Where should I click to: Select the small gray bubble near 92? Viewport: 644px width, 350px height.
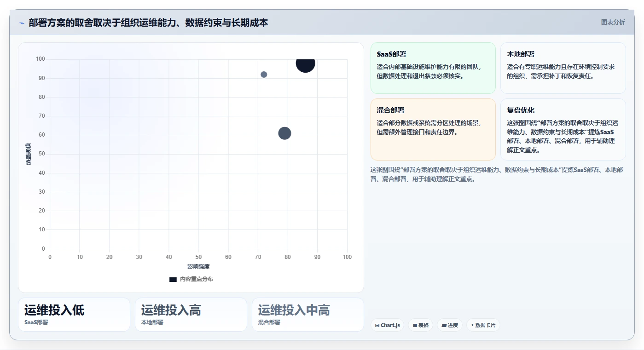(264, 75)
